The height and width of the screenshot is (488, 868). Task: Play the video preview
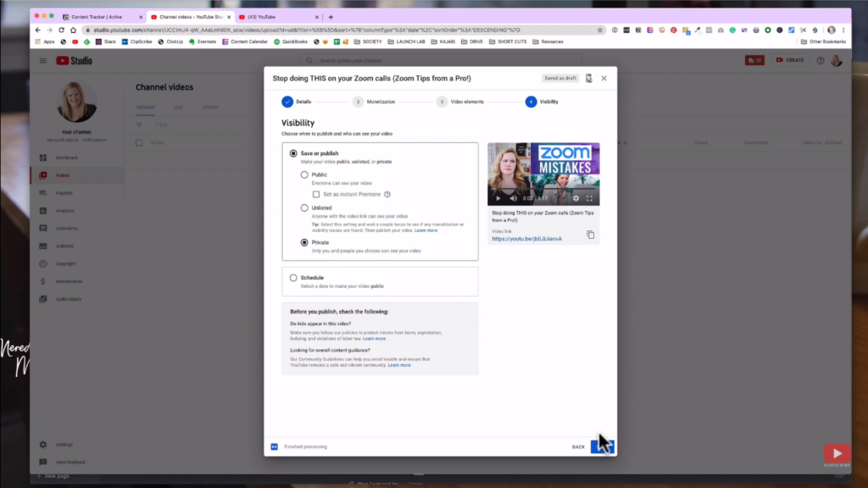click(498, 198)
